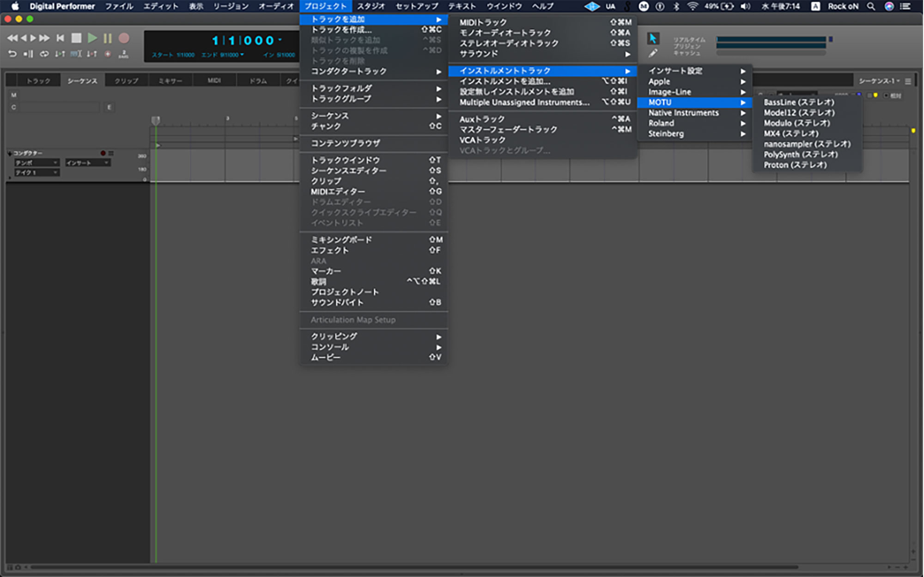Choose ステレオオーディオトラック menu item
The width and height of the screenshot is (924, 577).
point(543,43)
